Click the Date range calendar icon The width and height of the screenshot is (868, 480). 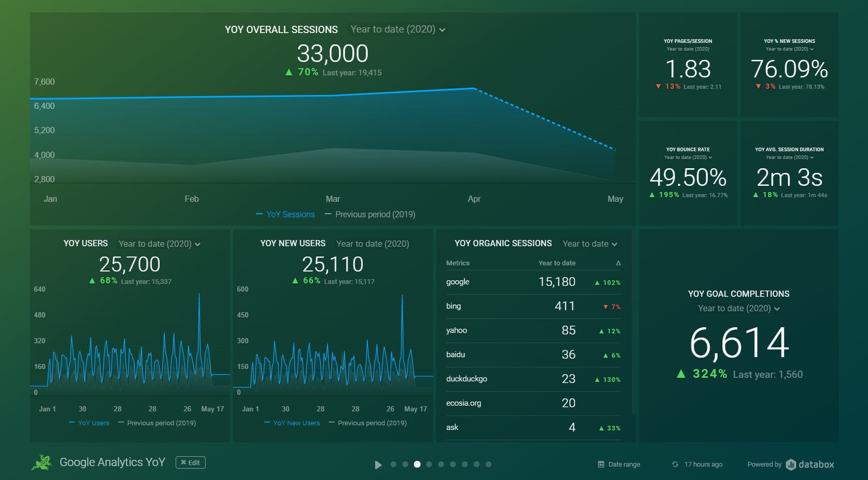point(601,465)
